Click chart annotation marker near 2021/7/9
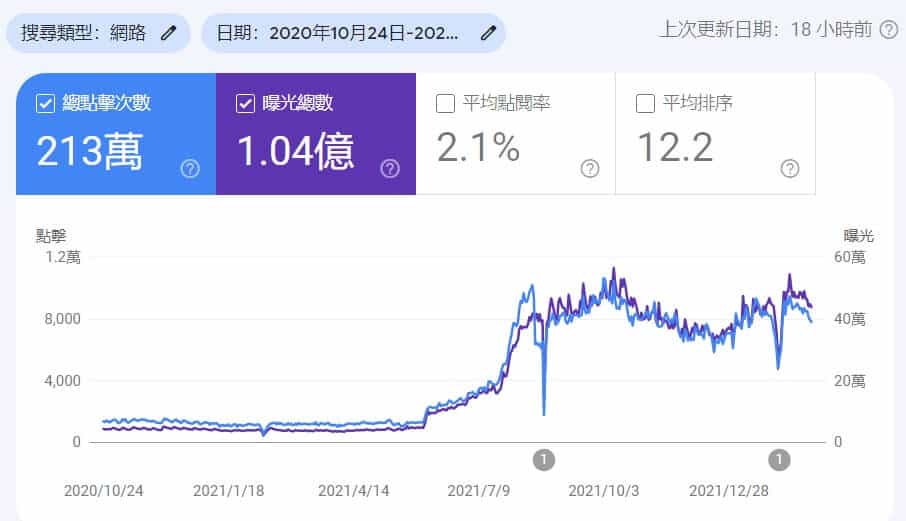Viewport: 906px width, 521px height. point(544,460)
